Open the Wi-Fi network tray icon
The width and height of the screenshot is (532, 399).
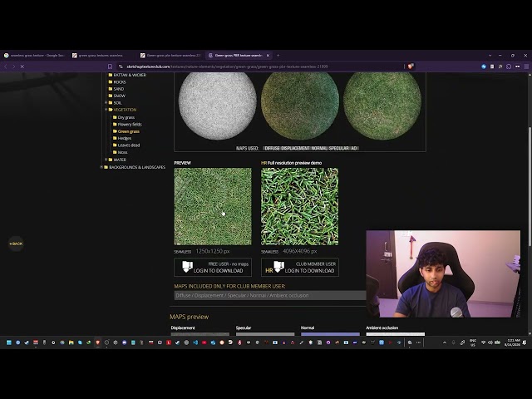coord(483,342)
